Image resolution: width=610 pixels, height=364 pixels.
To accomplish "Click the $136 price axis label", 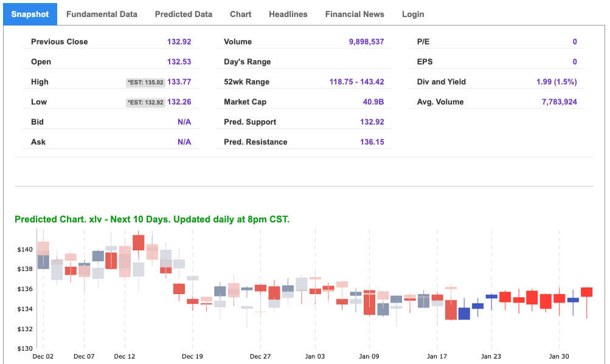I will point(25,289).
